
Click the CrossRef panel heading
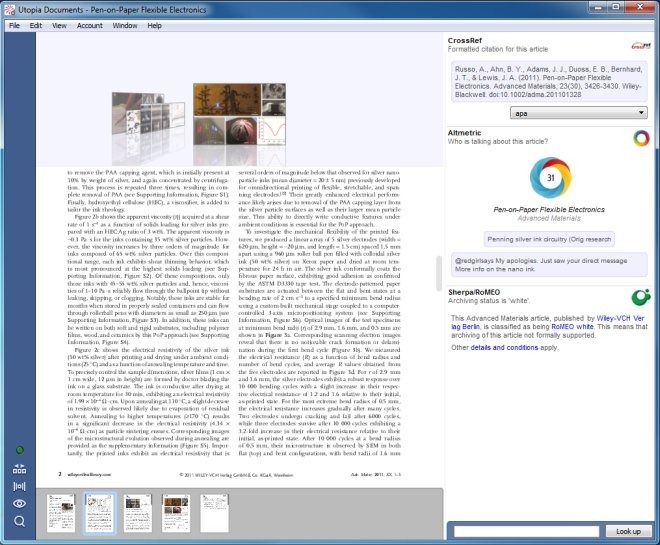click(465, 40)
